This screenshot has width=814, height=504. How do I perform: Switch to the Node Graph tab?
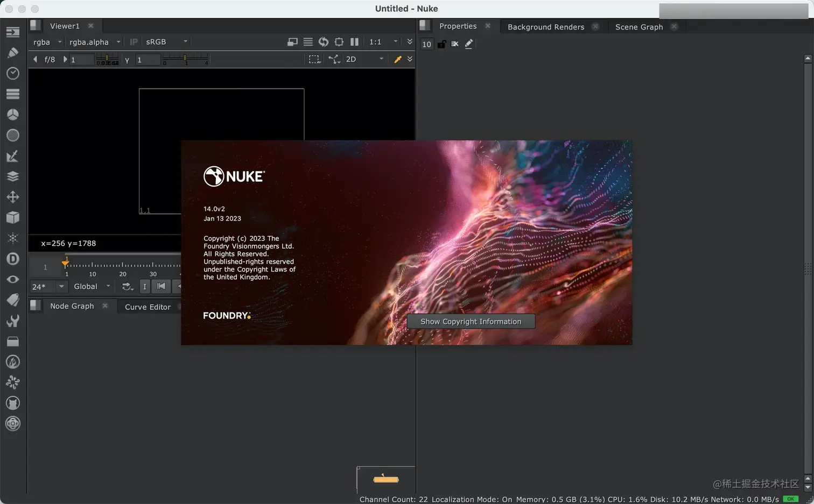pyautogui.click(x=72, y=306)
